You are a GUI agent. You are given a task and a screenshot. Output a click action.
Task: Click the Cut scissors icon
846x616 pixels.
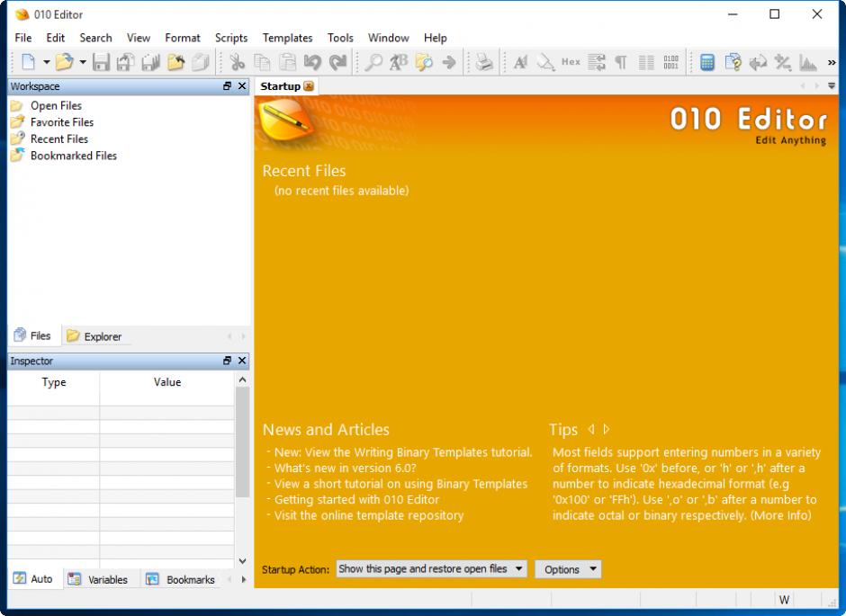[237, 62]
